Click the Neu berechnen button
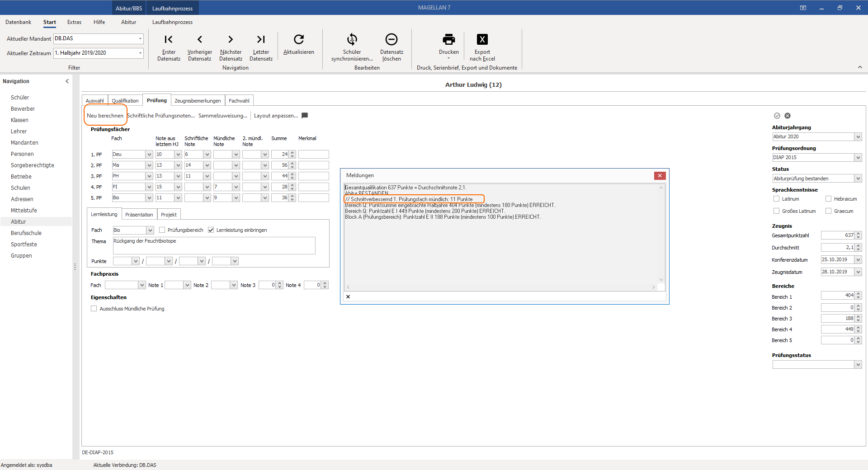This screenshot has width=868, height=470. tap(105, 116)
